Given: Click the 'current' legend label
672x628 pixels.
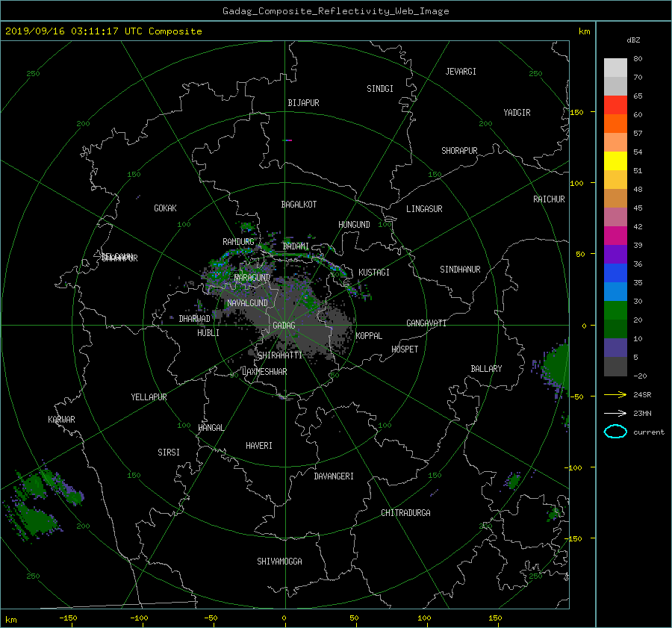Looking at the screenshot, I should [649, 432].
